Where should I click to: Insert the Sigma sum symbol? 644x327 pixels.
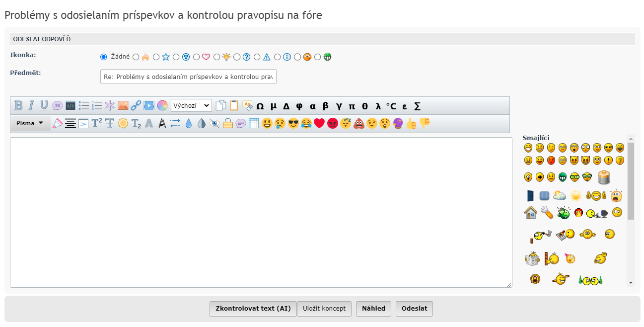[x=418, y=106]
